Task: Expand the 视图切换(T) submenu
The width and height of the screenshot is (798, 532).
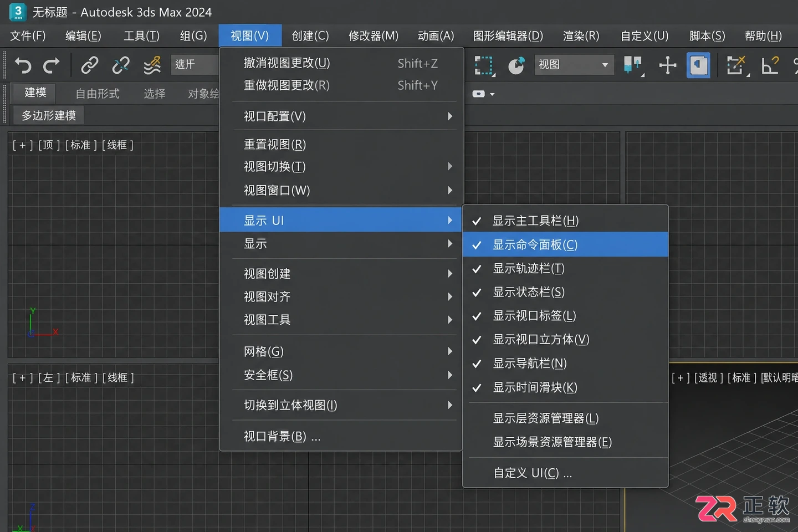Action: (341, 167)
